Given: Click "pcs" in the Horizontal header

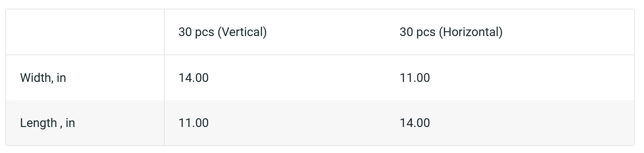Looking at the screenshot, I should click(x=426, y=32).
